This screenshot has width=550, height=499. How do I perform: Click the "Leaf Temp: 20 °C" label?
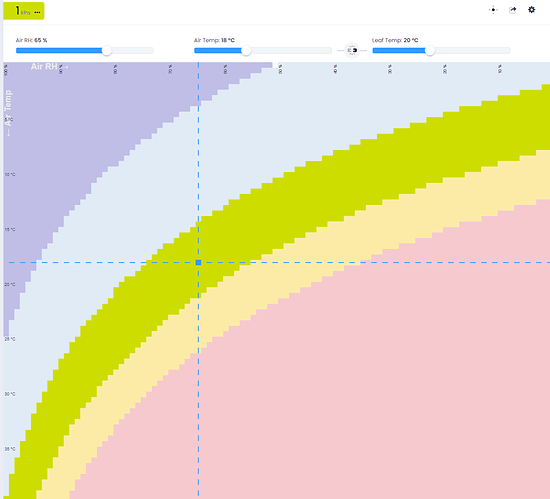point(395,40)
